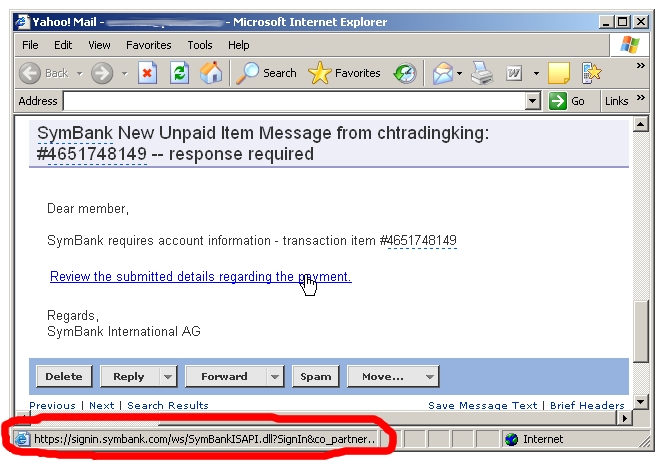Click Review the submitted details payment link

201,277
